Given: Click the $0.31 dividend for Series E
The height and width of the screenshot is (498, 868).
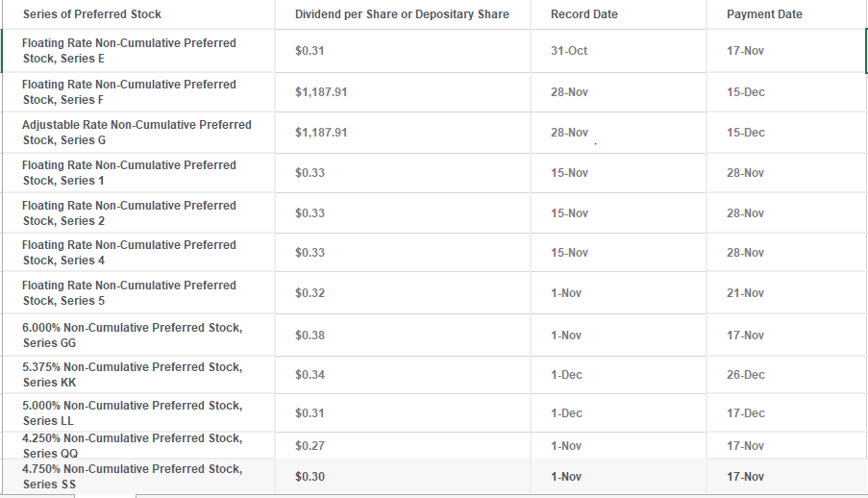Looking at the screenshot, I should pos(310,51).
